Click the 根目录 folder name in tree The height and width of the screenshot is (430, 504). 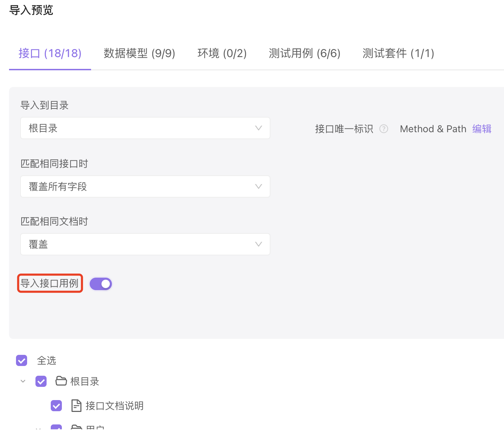coord(84,381)
